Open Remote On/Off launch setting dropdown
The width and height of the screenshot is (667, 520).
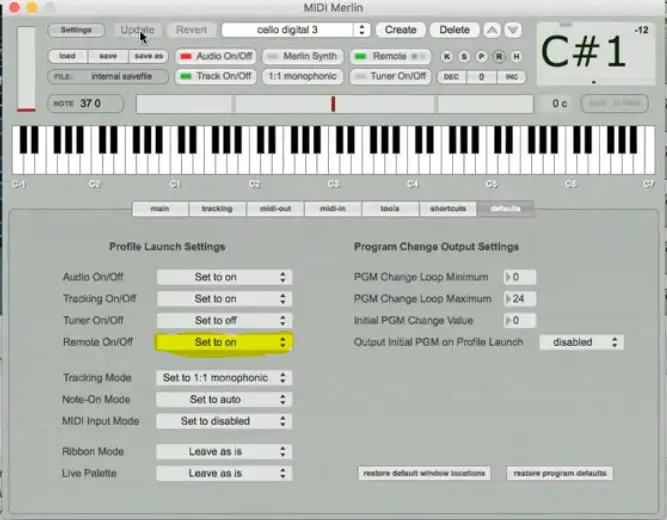[224, 342]
